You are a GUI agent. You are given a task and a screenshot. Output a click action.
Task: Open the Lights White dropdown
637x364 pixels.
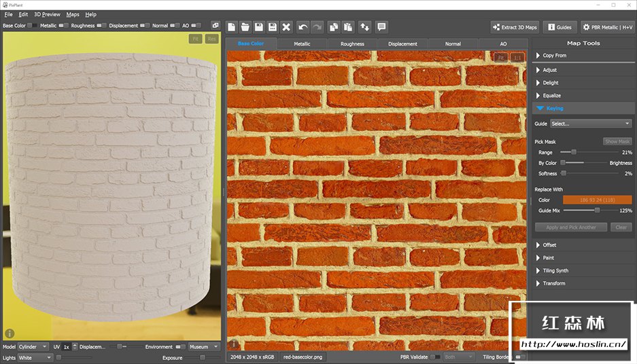(35, 358)
